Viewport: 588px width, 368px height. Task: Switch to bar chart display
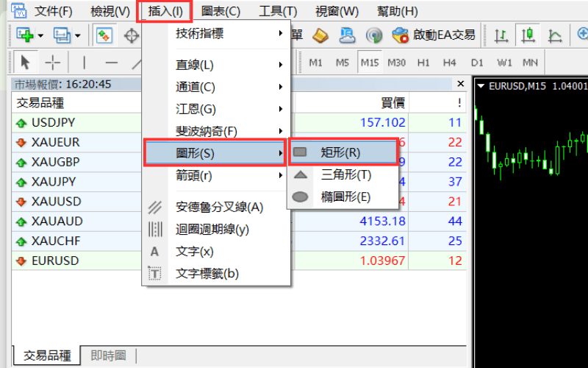501,35
